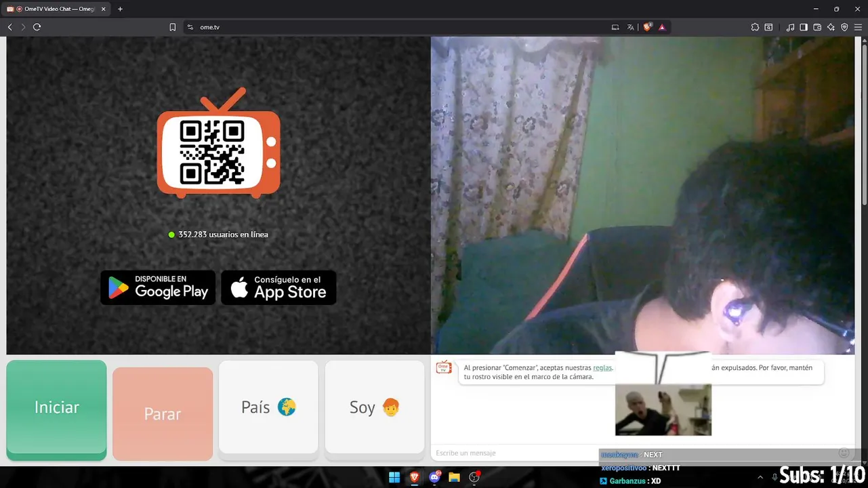Reload the ome.tv page

(x=37, y=27)
